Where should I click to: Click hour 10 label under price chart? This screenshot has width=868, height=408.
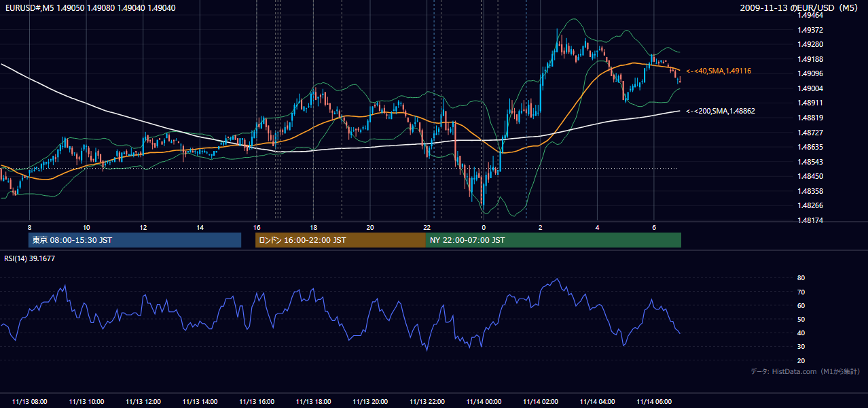[x=86, y=227]
